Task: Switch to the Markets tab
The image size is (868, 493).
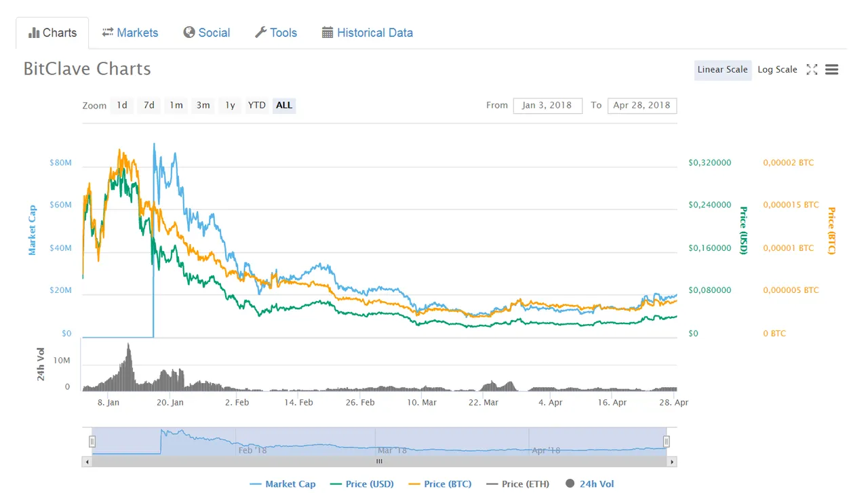Action: point(130,33)
